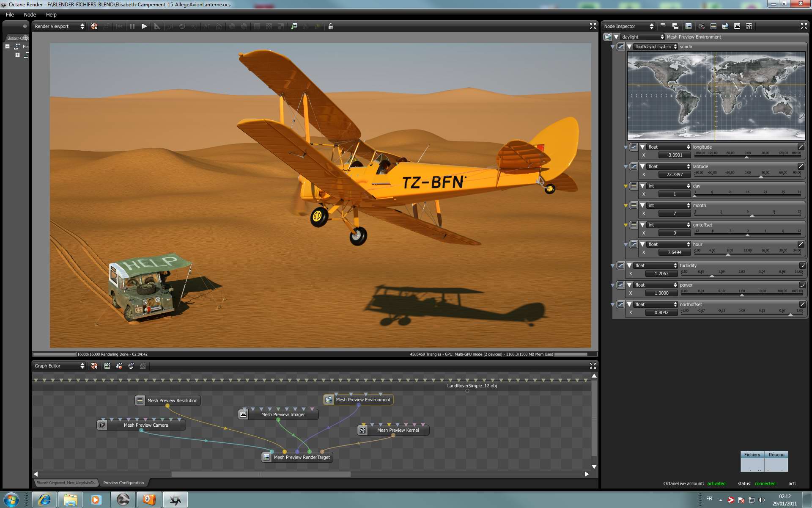Maximize the Render Viewport panel
This screenshot has height=508, width=812.
point(593,26)
